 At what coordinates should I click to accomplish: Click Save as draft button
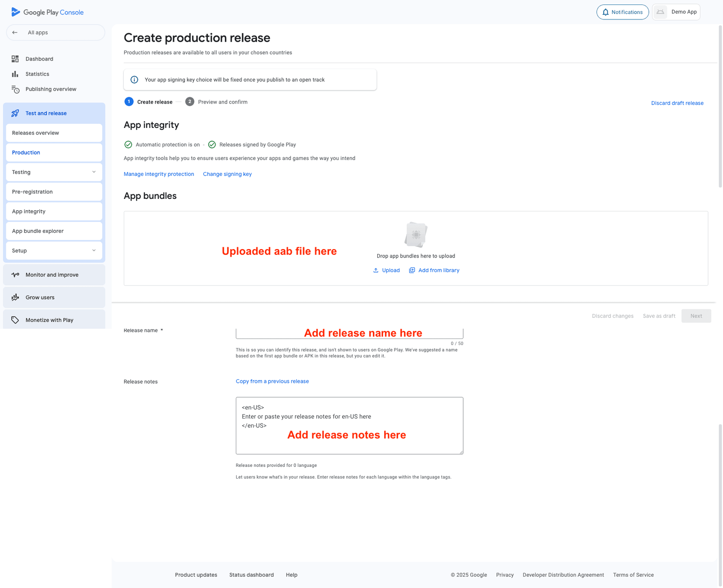tap(659, 316)
